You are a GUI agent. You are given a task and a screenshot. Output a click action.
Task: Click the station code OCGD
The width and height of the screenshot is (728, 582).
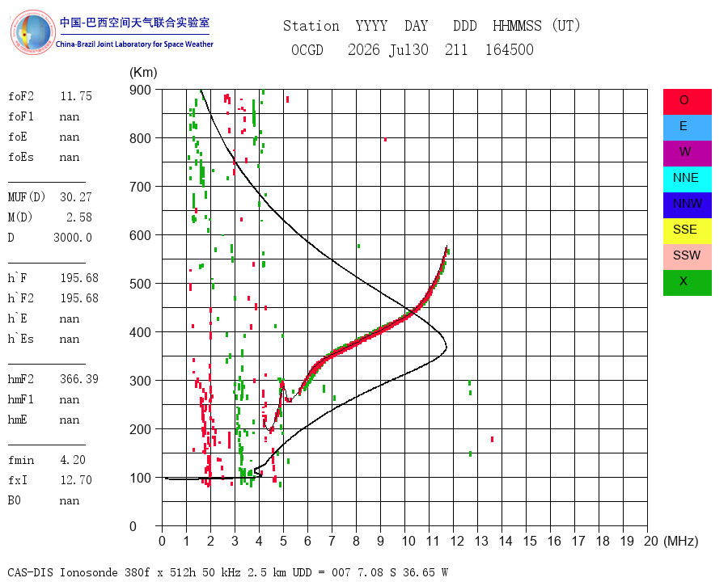[307, 50]
